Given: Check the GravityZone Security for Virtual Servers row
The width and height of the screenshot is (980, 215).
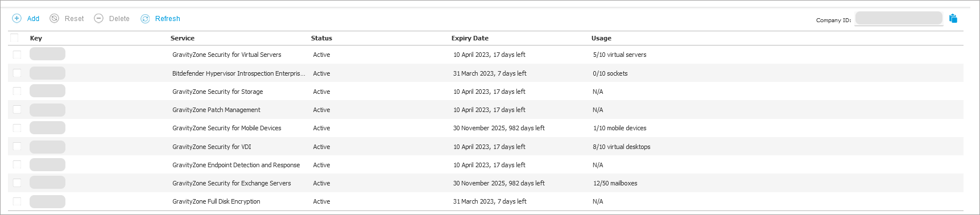Looking at the screenshot, I should [17, 55].
